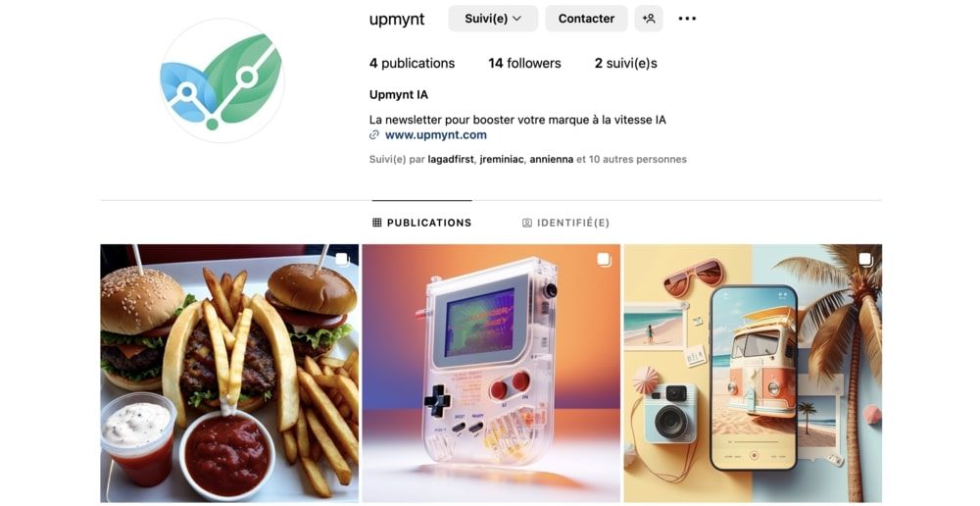Image resolution: width=980 pixels, height=506 pixels.
Task: Open the transparent Game Boy post thumbnail
Action: tap(491, 374)
